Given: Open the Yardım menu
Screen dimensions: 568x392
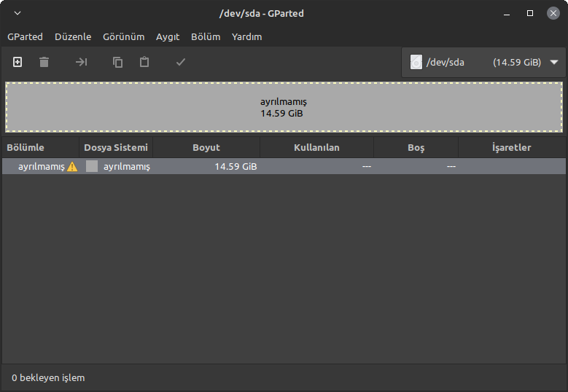Looking at the screenshot, I should [246, 36].
